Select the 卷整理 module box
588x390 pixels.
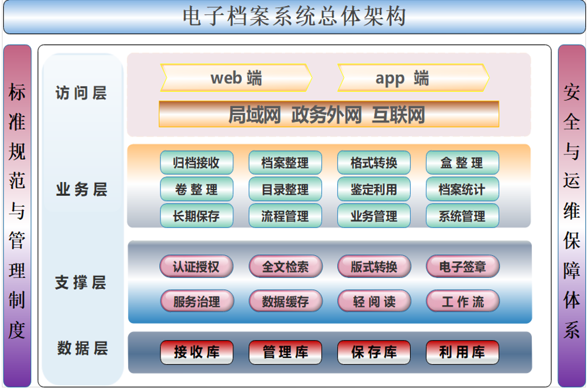(196, 189)
